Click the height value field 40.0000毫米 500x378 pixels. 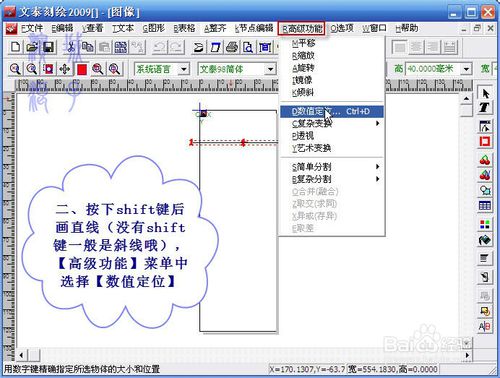[434, 69]
